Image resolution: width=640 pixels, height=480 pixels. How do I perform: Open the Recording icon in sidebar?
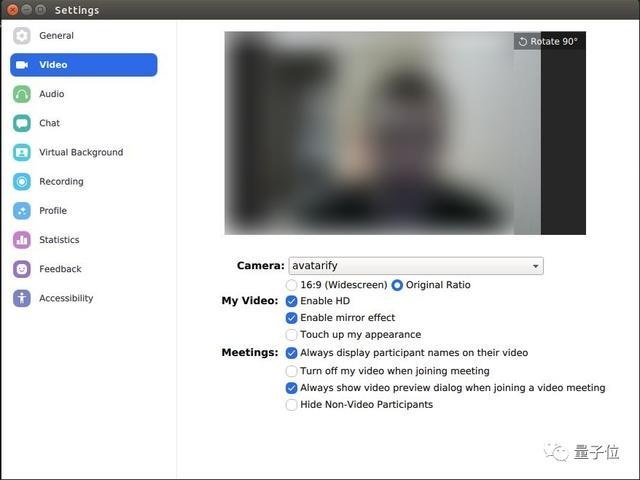coord(22,182)
